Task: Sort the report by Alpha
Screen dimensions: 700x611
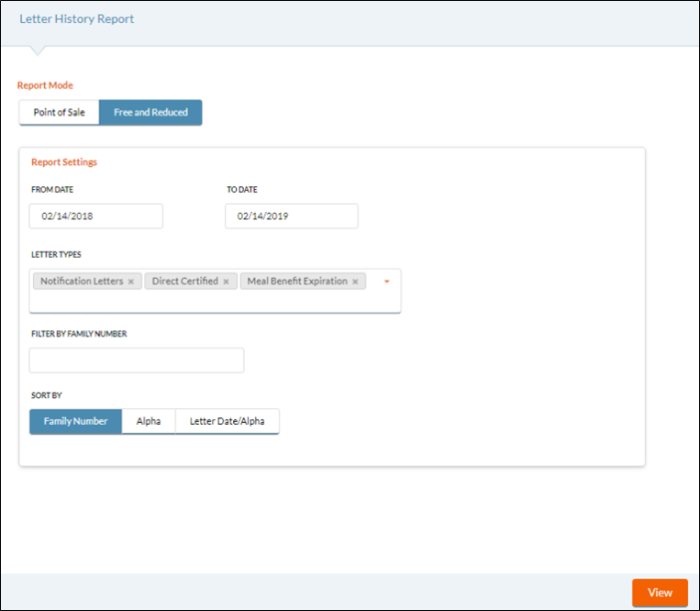Action: click(x=149, y=421)
